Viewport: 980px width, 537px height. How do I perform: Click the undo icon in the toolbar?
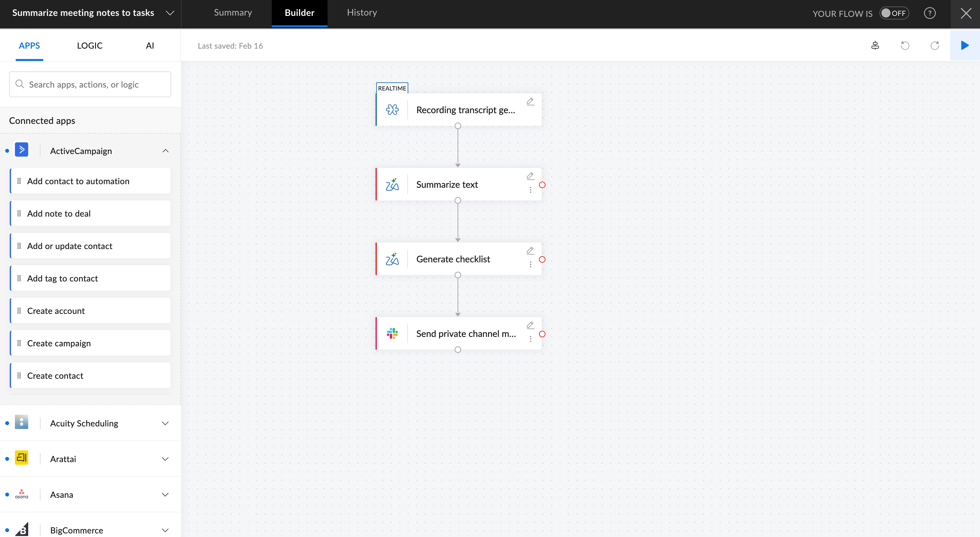(905, 46)
